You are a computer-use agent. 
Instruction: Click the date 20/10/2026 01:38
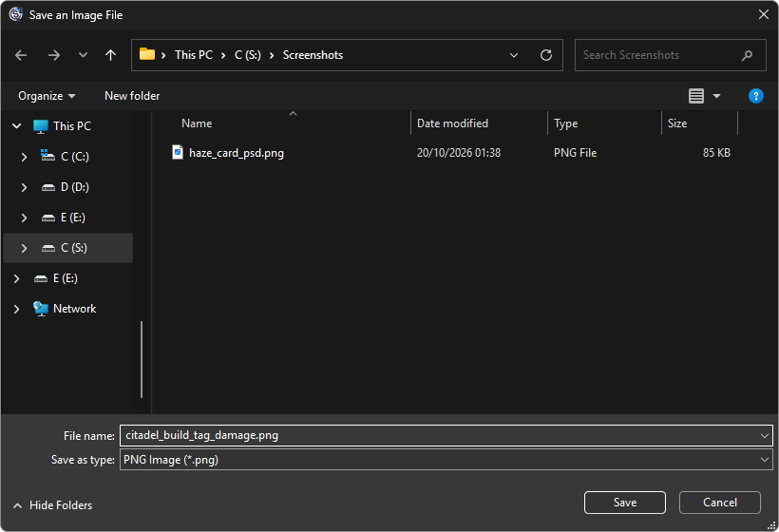click(x=459, y=153)
